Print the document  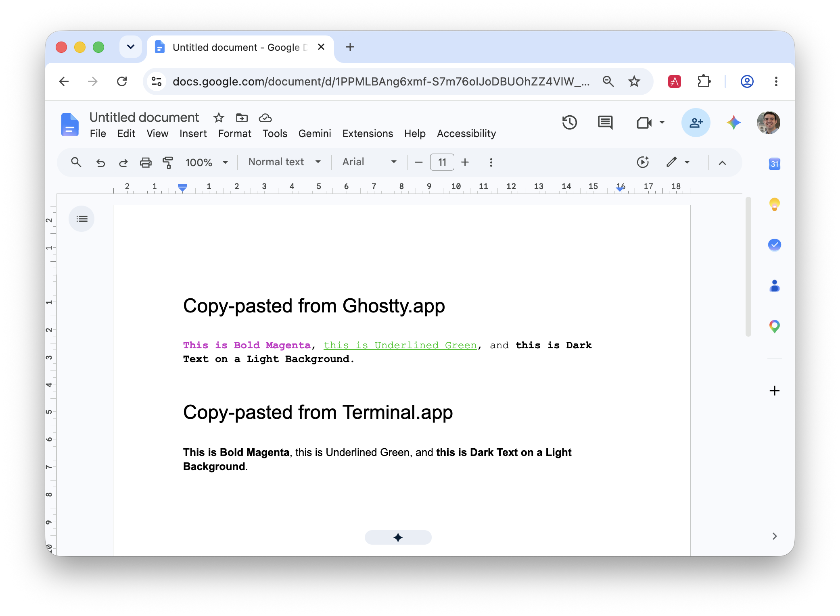146,162
